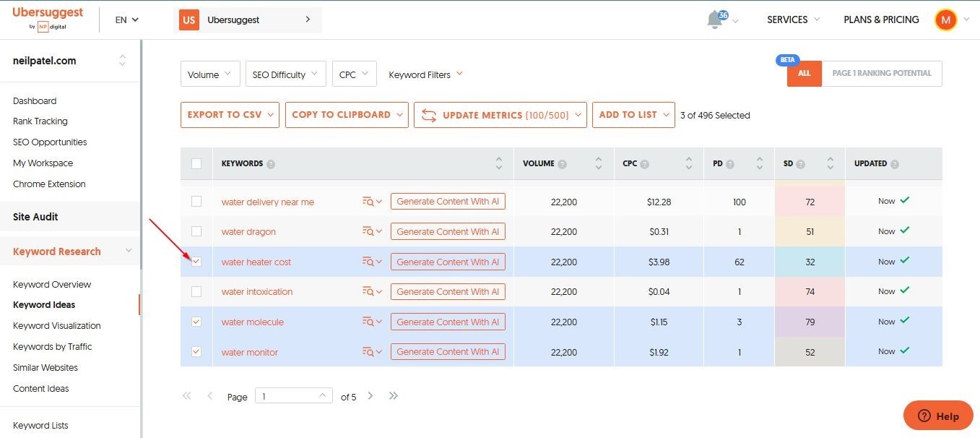Open the COPY TO CLIPBOARD dropdown
Screen dimensions: 980x438
coord(347,115)
